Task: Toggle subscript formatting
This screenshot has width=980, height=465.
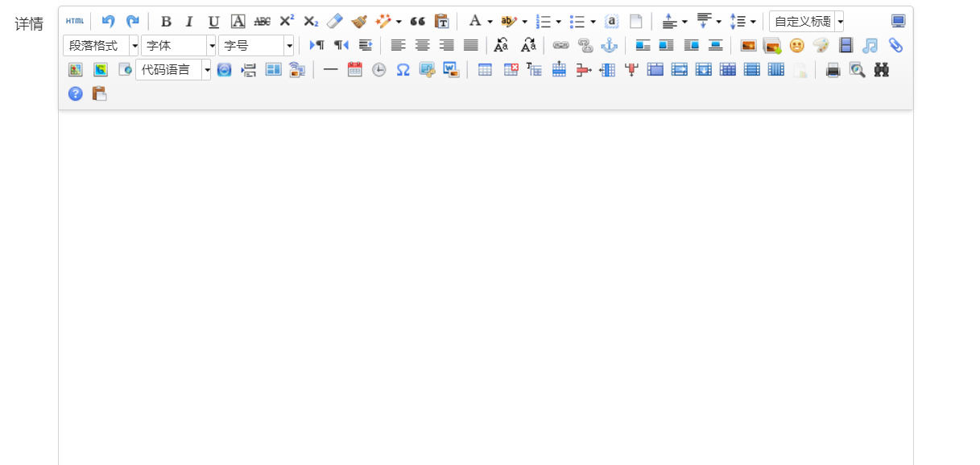Action: (311, 22)
